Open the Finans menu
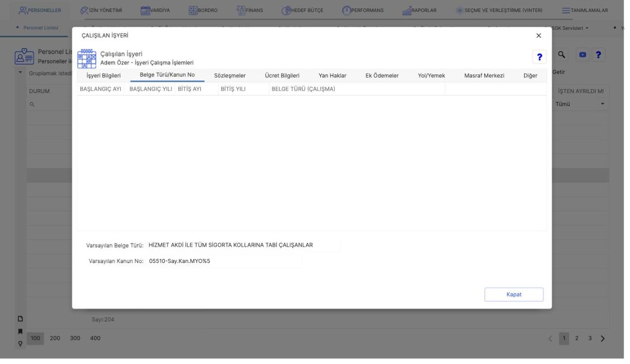 click(250, 10)
